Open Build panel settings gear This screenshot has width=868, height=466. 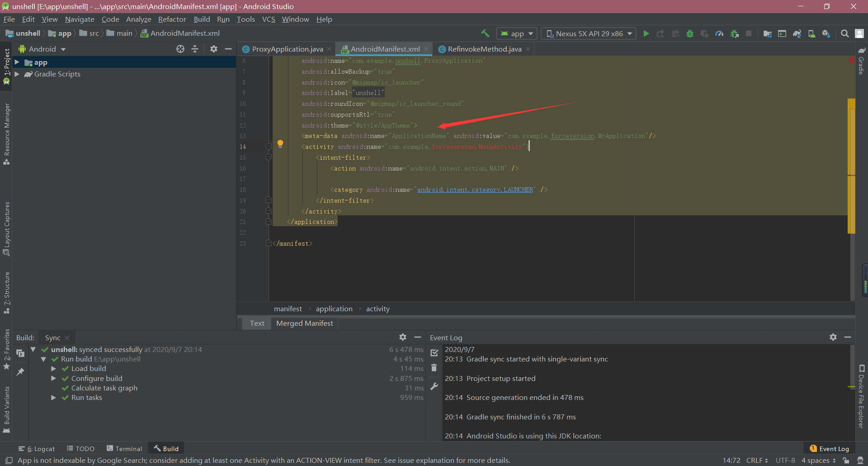pos(403,337)
